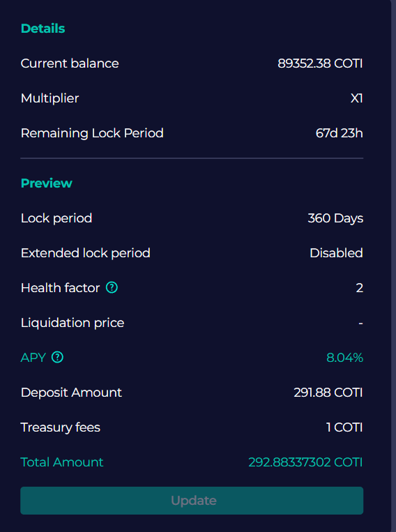
Task: Select the Preview section heading
Action: pyautogui.click(x=47, y=183)
